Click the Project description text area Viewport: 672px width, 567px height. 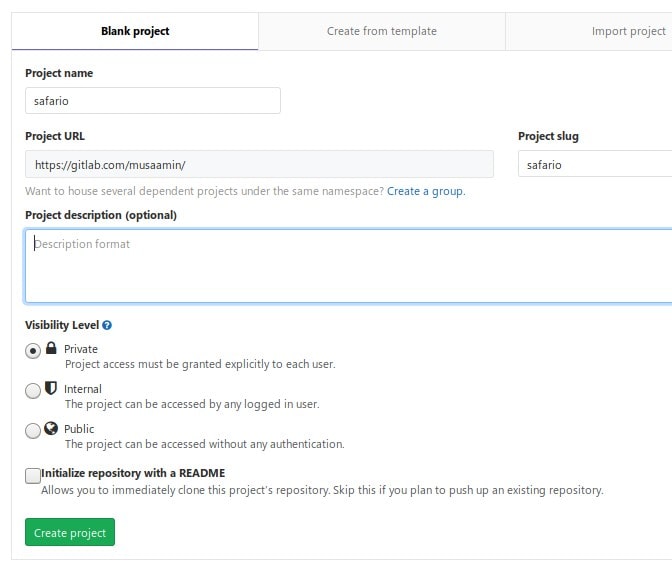348,266
